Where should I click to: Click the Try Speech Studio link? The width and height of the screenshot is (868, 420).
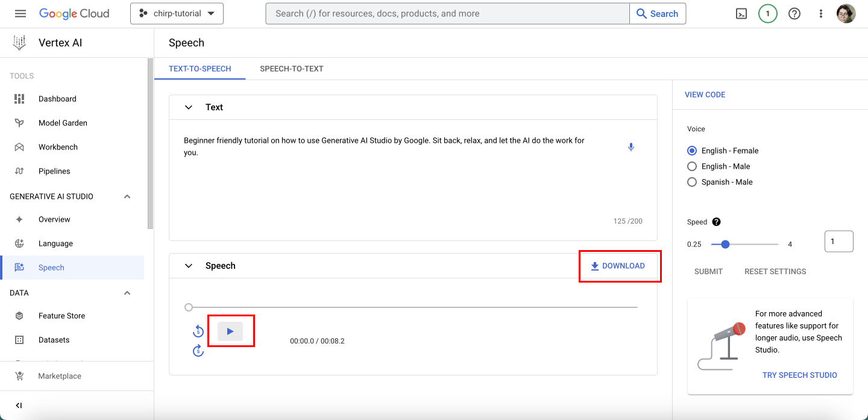tap(799, 375)
